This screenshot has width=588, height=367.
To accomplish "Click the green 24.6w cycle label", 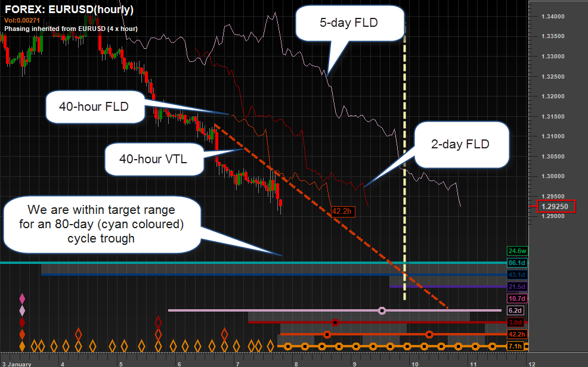I will point(515,251).
